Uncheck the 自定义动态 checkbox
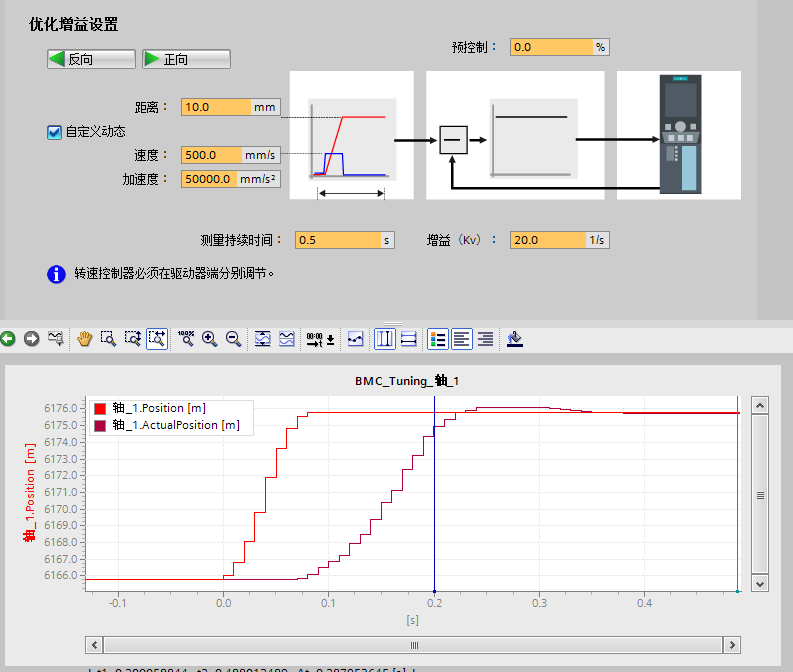Image resolution: width=793 pixels, height=672 pixels. 54,132
